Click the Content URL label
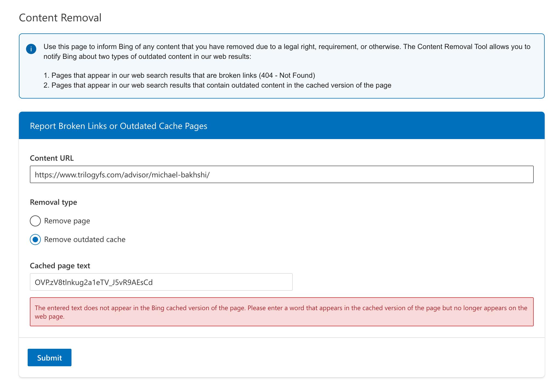Image resolution: width=557 pixels, height=392 pixels. pos(52,158)
